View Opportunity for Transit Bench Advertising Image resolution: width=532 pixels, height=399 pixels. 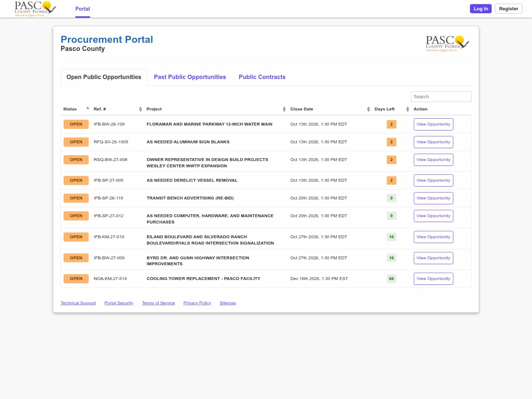coord(433,198)
